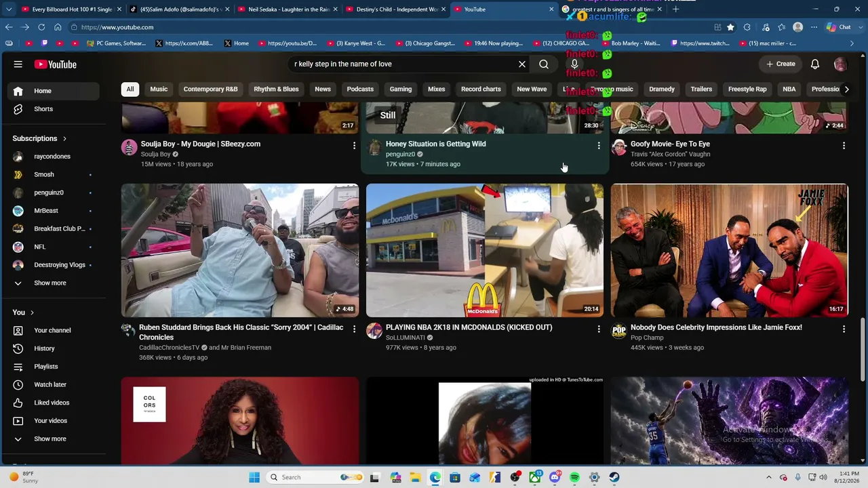This screenshot has width=868, height=488.
Task: Reload the page in the browser toolbar
Action: point(41,27)
